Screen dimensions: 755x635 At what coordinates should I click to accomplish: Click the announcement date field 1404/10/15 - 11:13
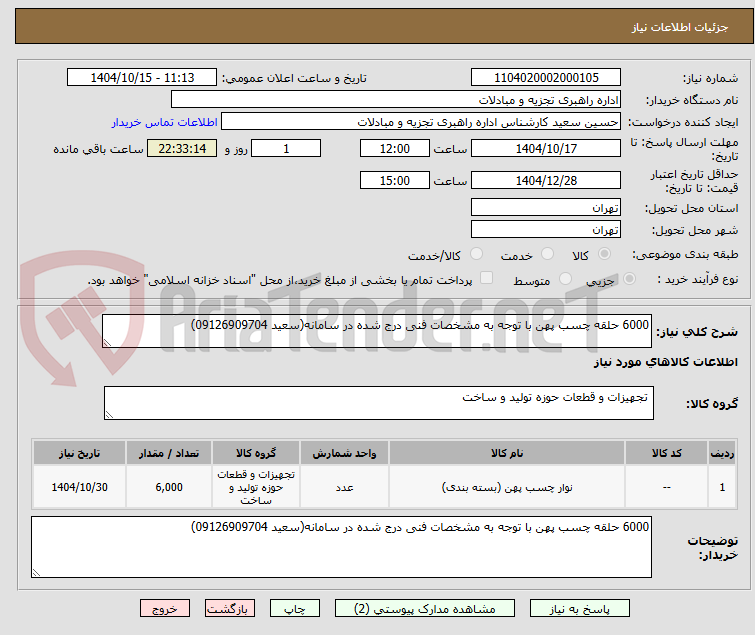pyautogui.click(x=142, y=78)
